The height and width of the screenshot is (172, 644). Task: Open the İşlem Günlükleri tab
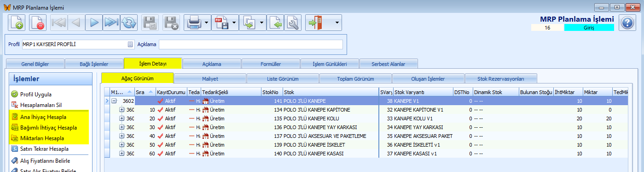click(330, 64)
